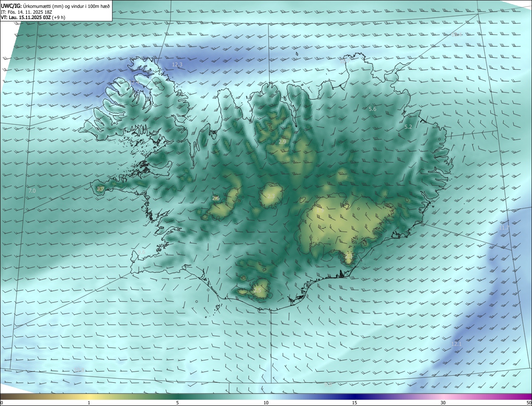Click the 5.6 value label on the map
Image resolution: width=532 pixels, height=406 pixels.
click(x=372, y=109)
